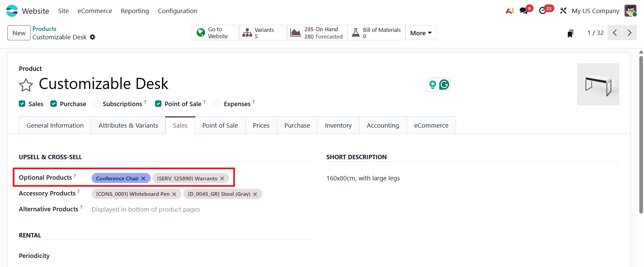
Task: Go to previous record arrow
Action: [615, 33]
